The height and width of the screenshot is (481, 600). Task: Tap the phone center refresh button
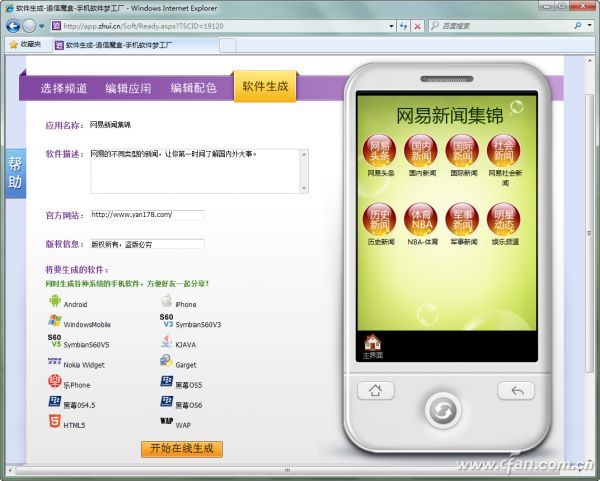point(443,411)
